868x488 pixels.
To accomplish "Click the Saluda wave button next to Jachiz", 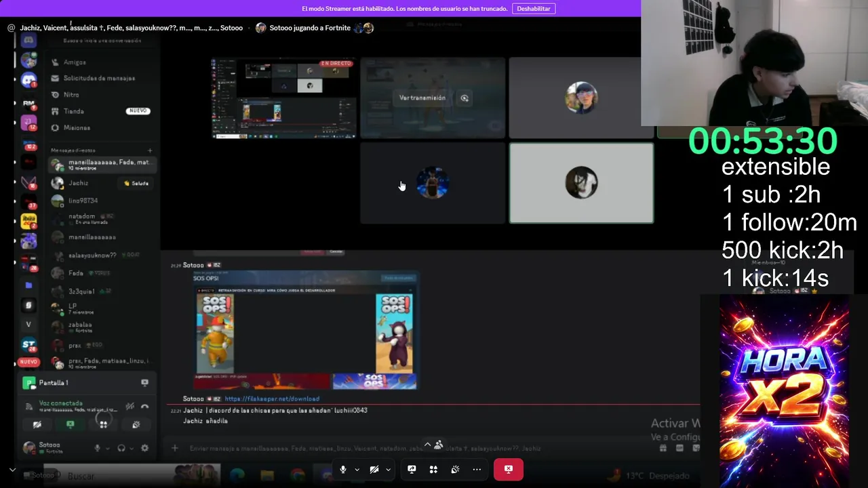I will click(x=136, y=183).
